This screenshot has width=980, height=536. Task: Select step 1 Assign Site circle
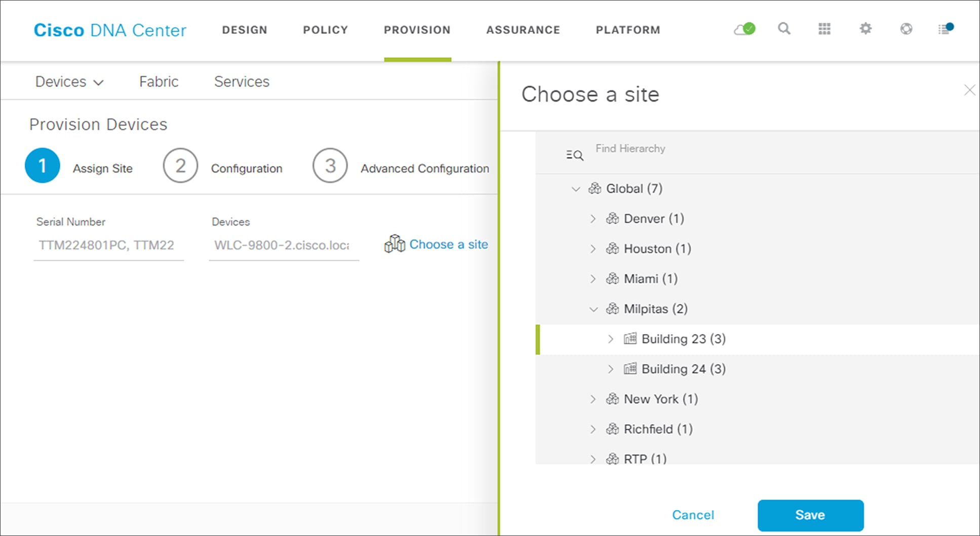[x=43, y=166]
